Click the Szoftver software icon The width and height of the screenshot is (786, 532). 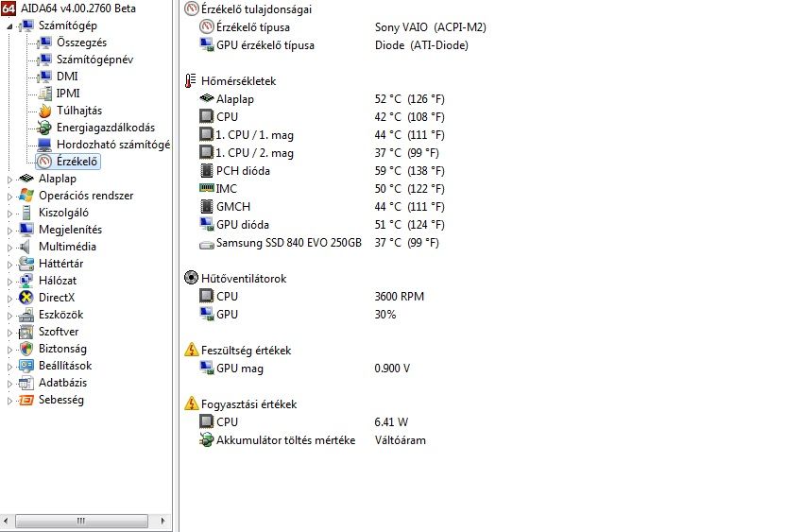(26, 332)
